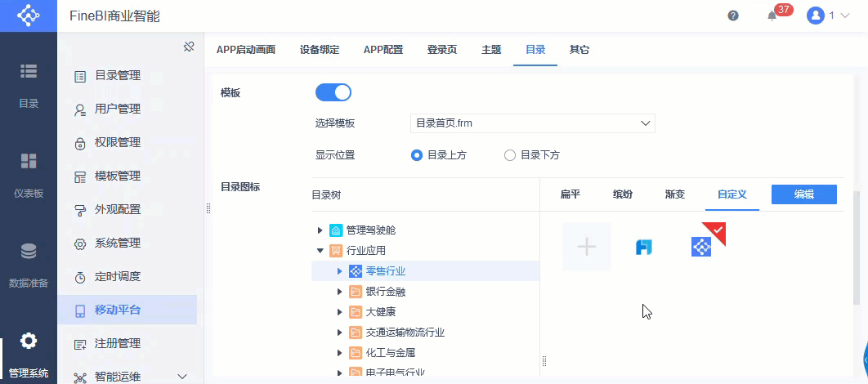Click the 大健康 folder icon
The image size is (868, 384).
[x=356, y=312]
